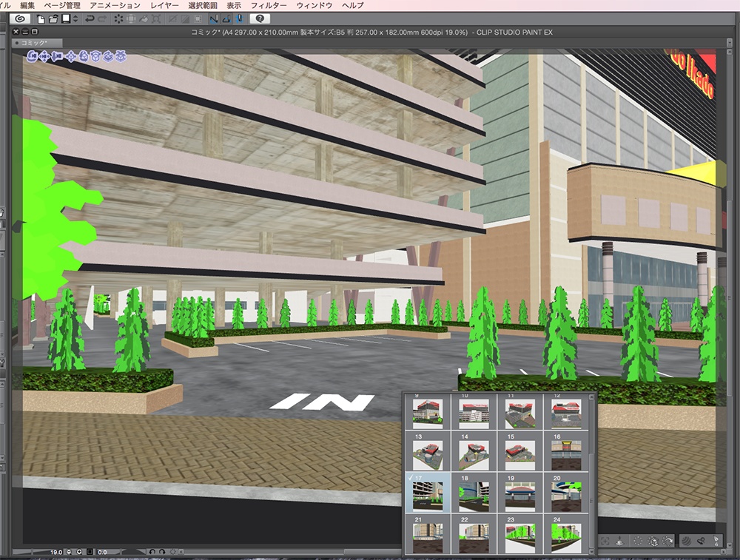The image size is (740, 560).
Task: Create a new file from the toolbar
Action: [41, 19]
